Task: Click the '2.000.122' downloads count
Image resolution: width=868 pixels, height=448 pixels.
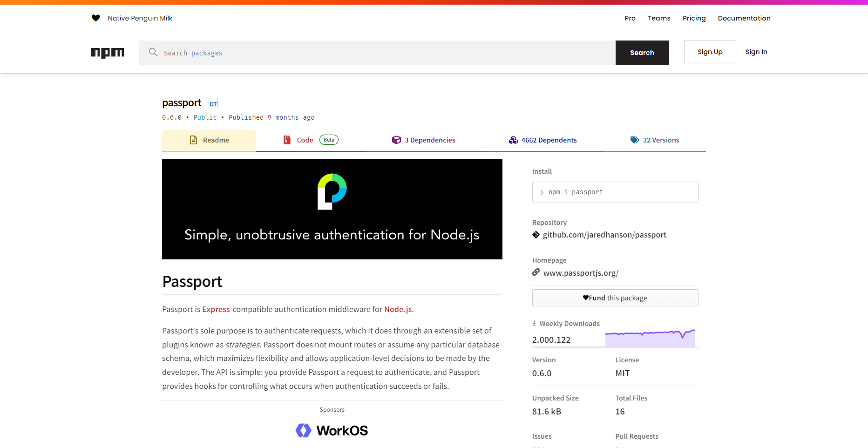Action: click(551, 340)
